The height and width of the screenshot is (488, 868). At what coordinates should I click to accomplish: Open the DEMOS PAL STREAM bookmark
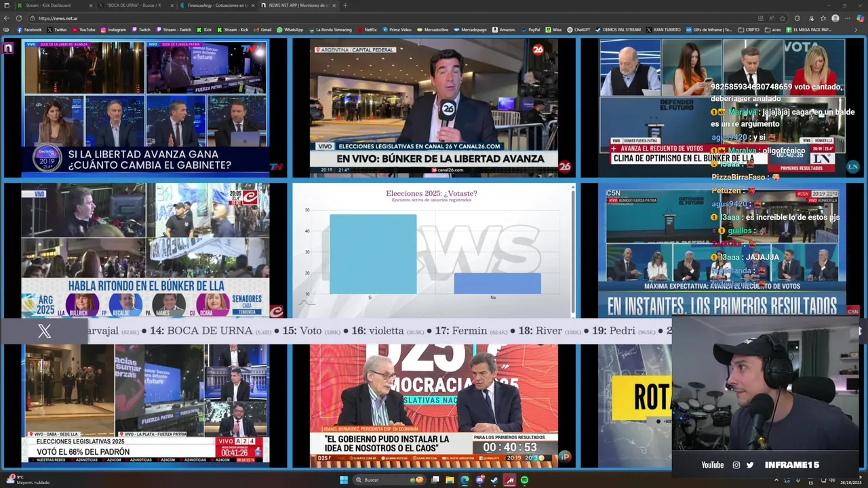tap(618, 30)
